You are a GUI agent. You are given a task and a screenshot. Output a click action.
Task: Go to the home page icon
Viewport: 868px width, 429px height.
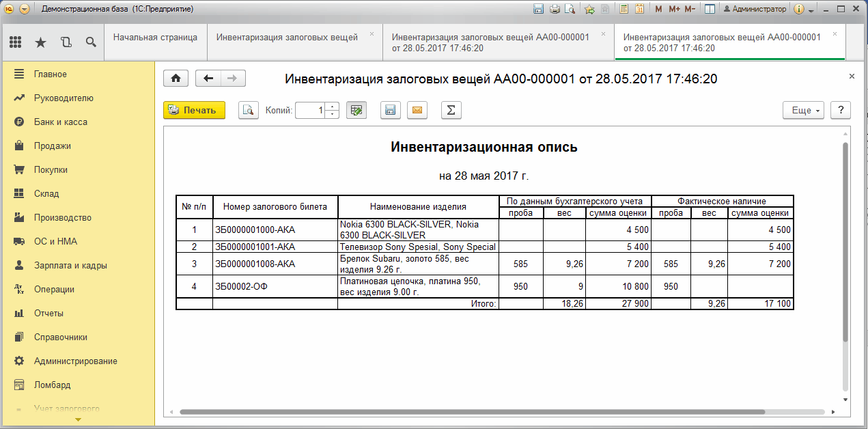pyautogui.click(x=176, y=79)
